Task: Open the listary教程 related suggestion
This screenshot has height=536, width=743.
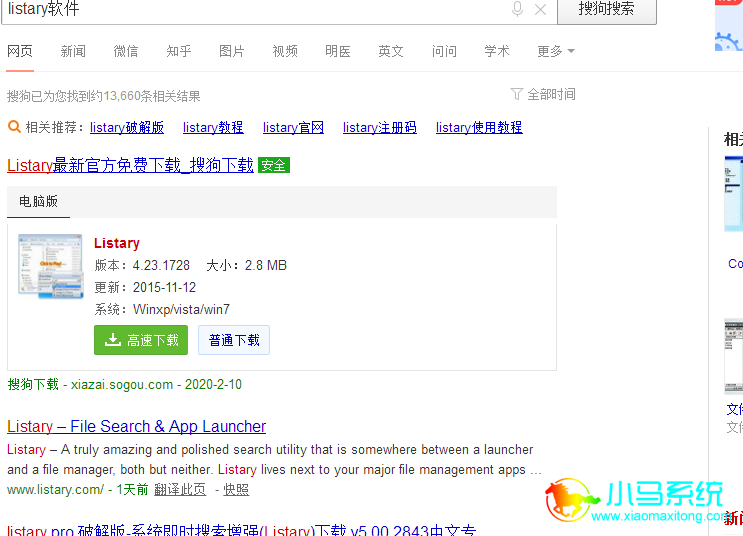Action: [x=213, y=127]
